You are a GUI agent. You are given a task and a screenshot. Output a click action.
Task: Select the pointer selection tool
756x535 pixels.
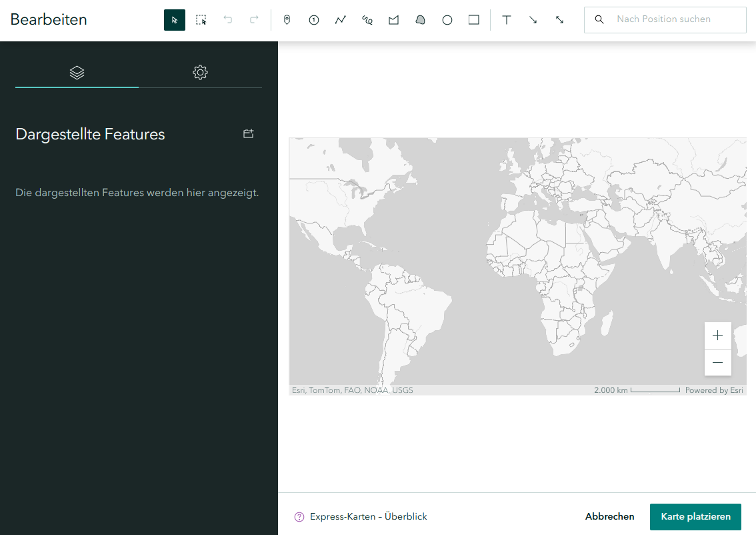click(x=175, y=20)
